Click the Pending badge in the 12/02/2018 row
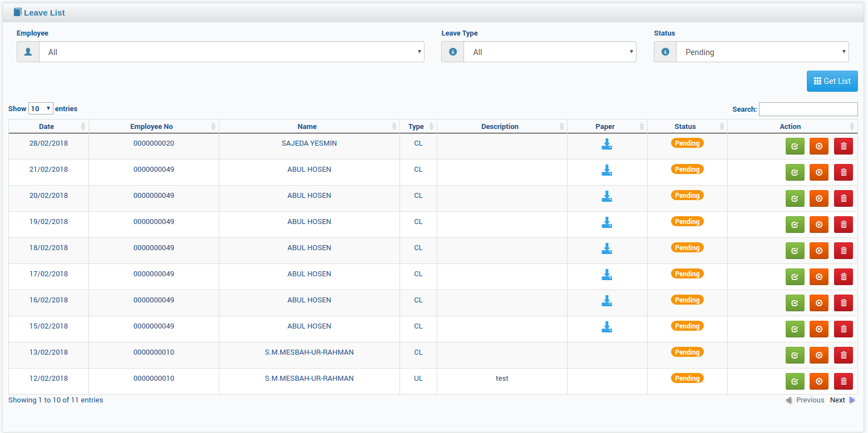The image size is (868, 433). coord(687,378)
